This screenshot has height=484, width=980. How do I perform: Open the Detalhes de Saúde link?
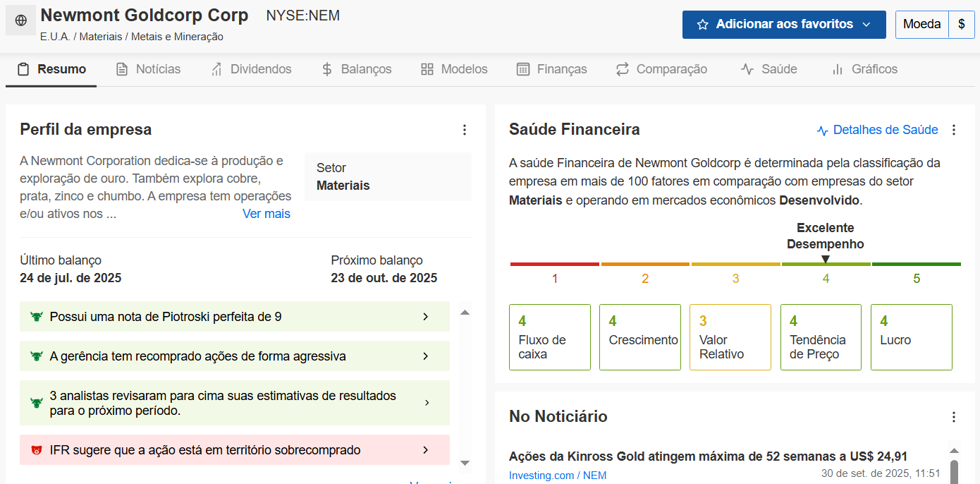click(877, 130)
